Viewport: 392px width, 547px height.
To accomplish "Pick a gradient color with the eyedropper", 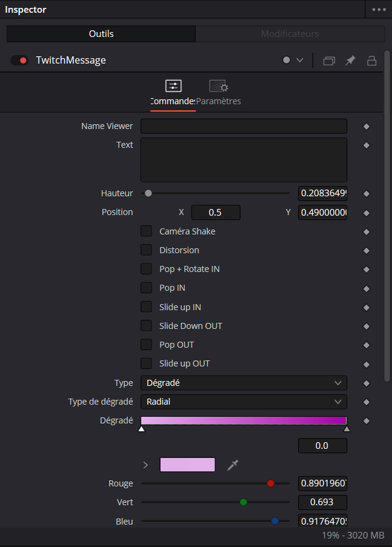I will [x=233, y=465].
